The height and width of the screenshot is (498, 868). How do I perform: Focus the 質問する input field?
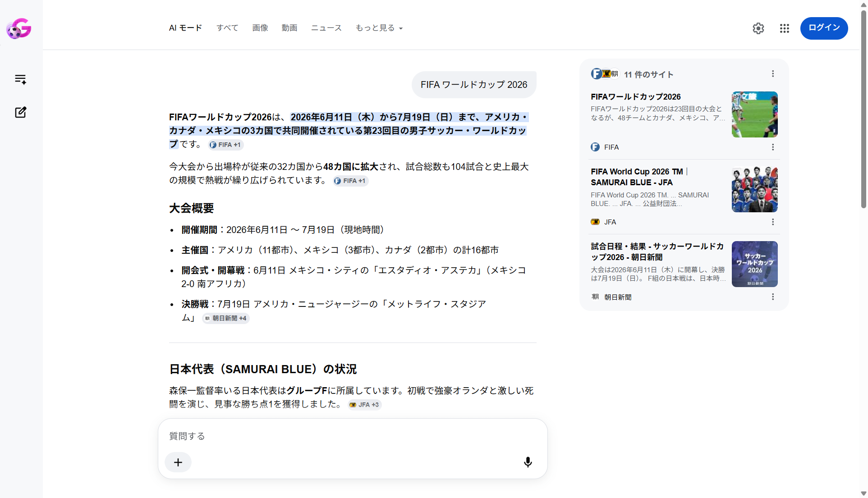click(x=353, y=436)
